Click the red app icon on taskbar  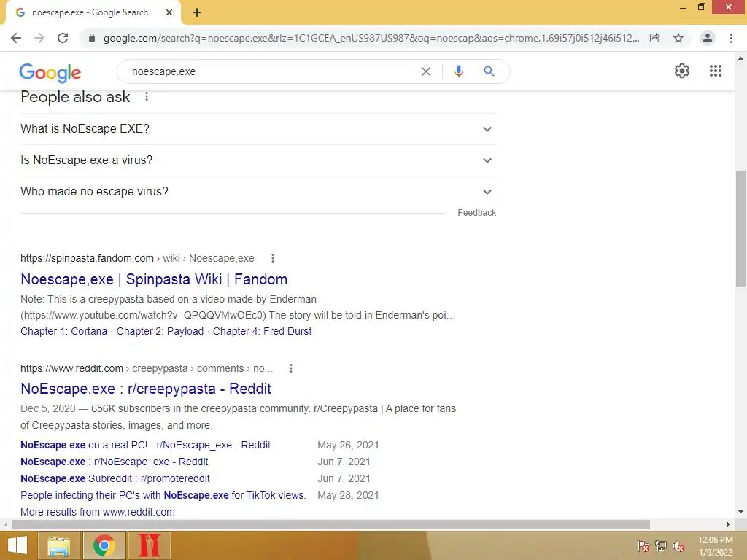(x=149, y=545)
